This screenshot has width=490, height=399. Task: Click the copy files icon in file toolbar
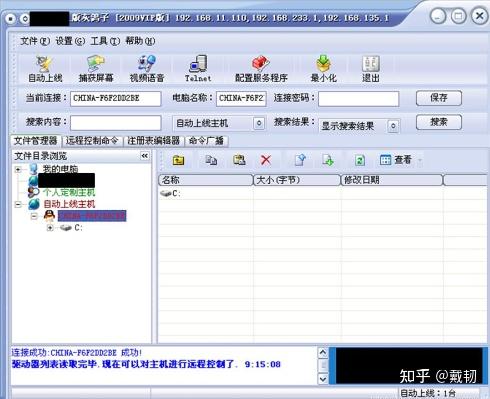pyautogui.click(x=211, y=160)
